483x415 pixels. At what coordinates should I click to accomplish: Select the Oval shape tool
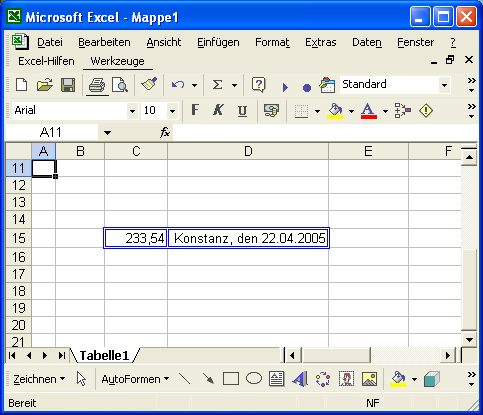click(254, 379)
